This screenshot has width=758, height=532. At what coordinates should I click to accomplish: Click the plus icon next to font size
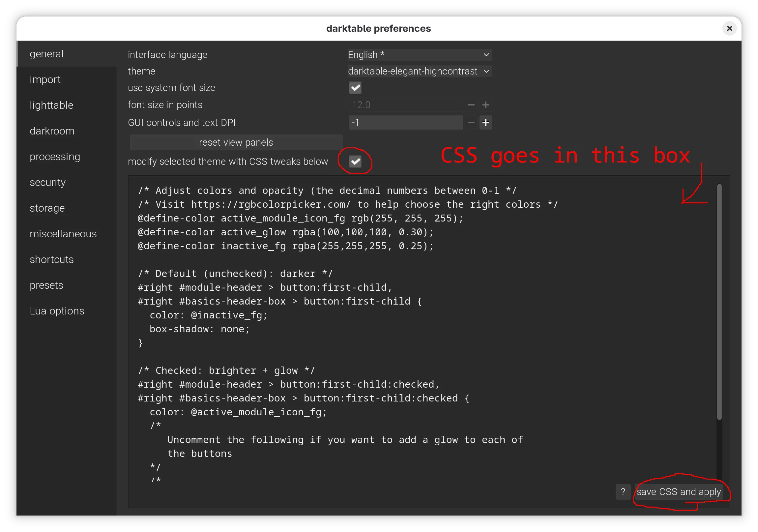pyautogui.click(x=486, y=105)
